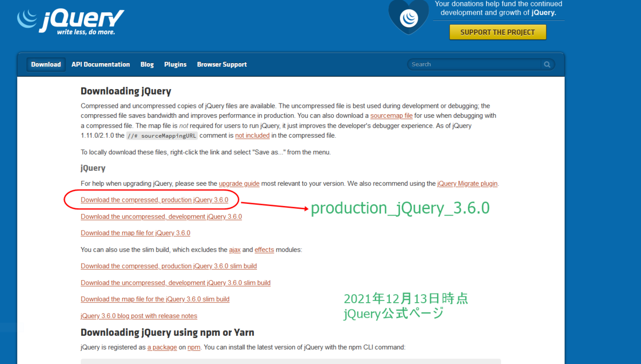Download the compressed, production jQuery 3.6.0

coord(154,200)
